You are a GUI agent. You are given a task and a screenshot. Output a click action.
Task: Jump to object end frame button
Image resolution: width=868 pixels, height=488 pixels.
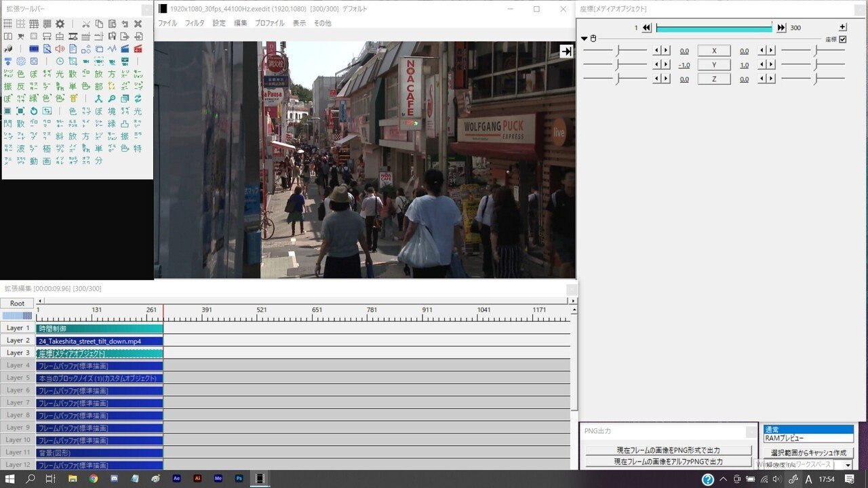pyautogui.click(x=781, y=28)
